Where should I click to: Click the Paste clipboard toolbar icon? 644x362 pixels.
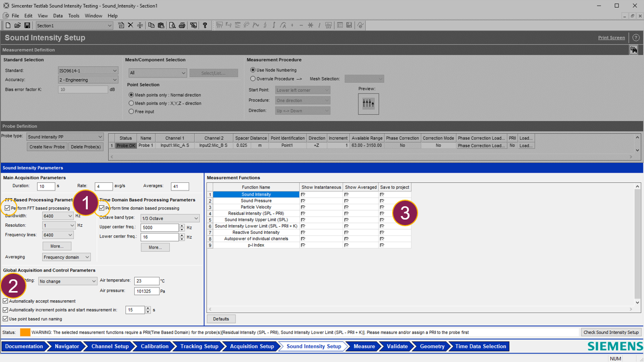tap(161, 26)
